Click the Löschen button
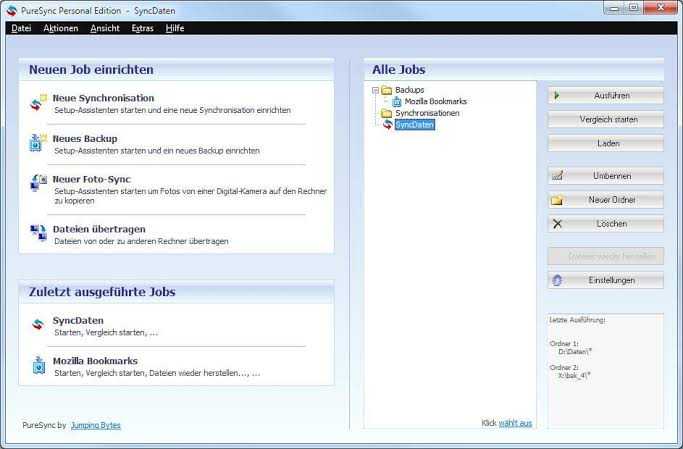The width and height of the screenshot is (683, 449). (605, 224)
